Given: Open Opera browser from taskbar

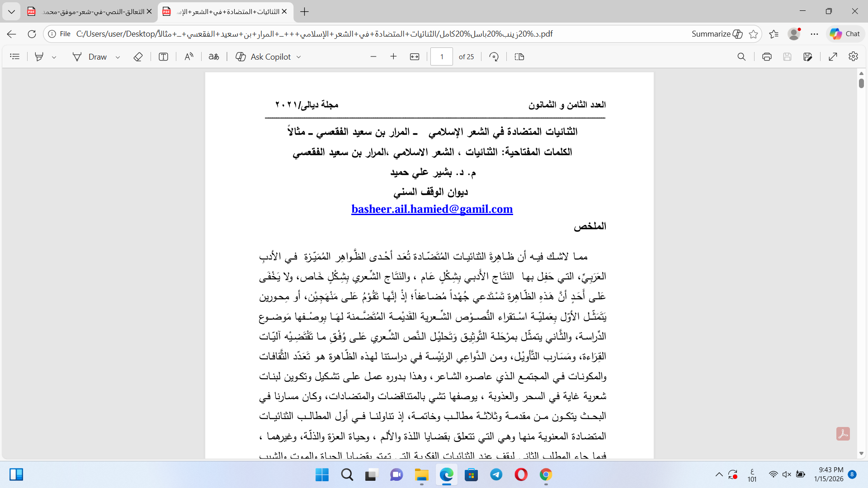Looking at the screenshot, I should (x=521, y=475).
